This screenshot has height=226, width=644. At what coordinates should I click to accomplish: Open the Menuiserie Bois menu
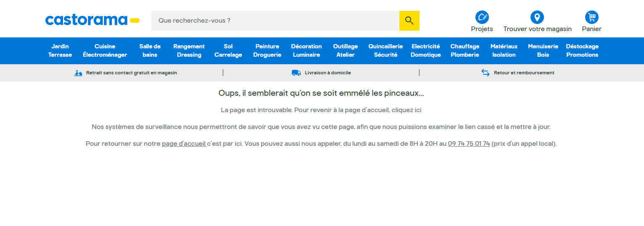point(543,50)
